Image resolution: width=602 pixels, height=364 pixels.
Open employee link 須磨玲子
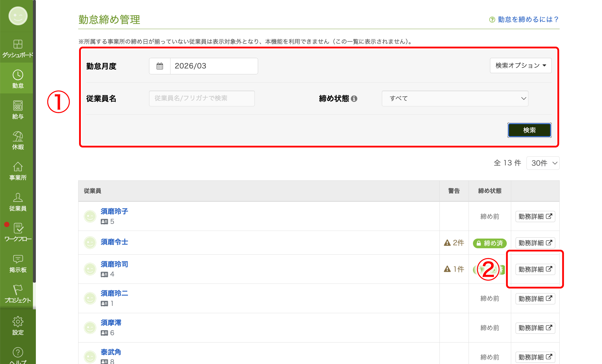(x=114, y=211)
